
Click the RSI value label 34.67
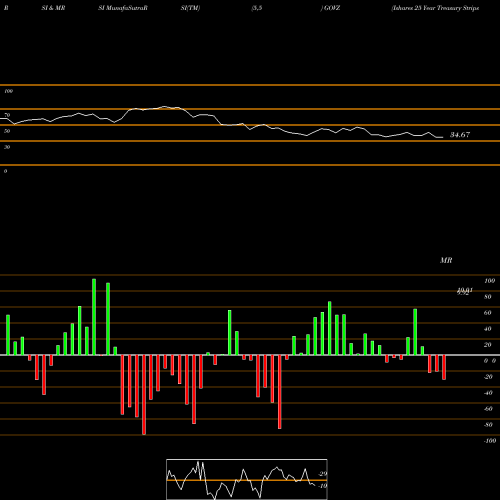click(x=460, y=135)
